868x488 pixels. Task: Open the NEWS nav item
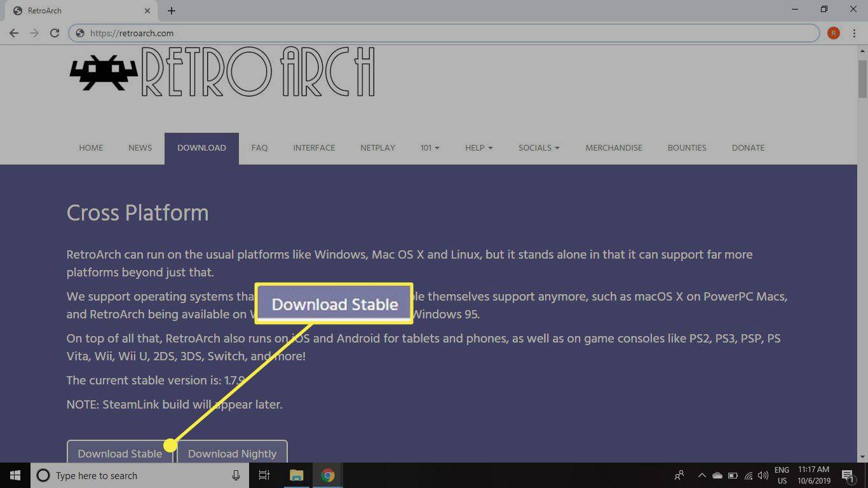click(140, 147)
